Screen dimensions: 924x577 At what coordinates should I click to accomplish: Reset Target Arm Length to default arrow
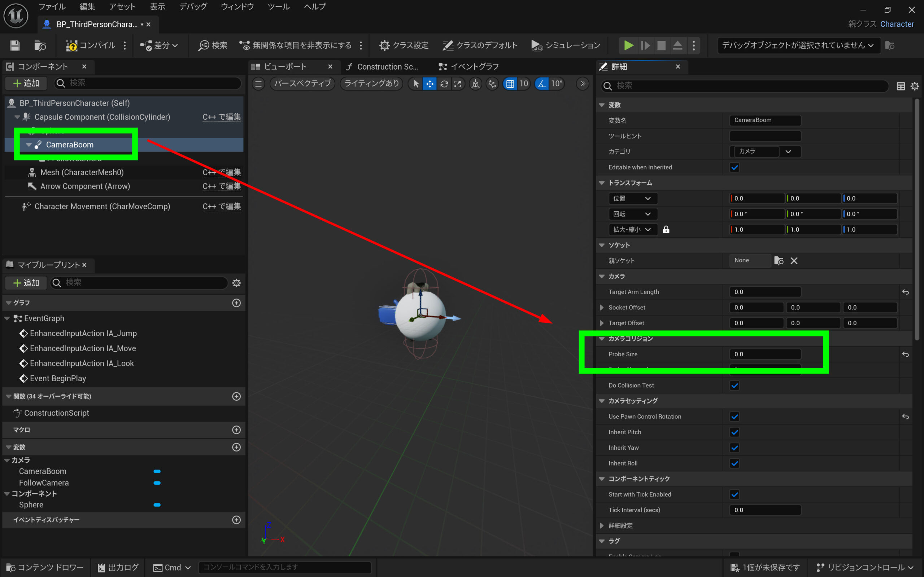[905, 292]
